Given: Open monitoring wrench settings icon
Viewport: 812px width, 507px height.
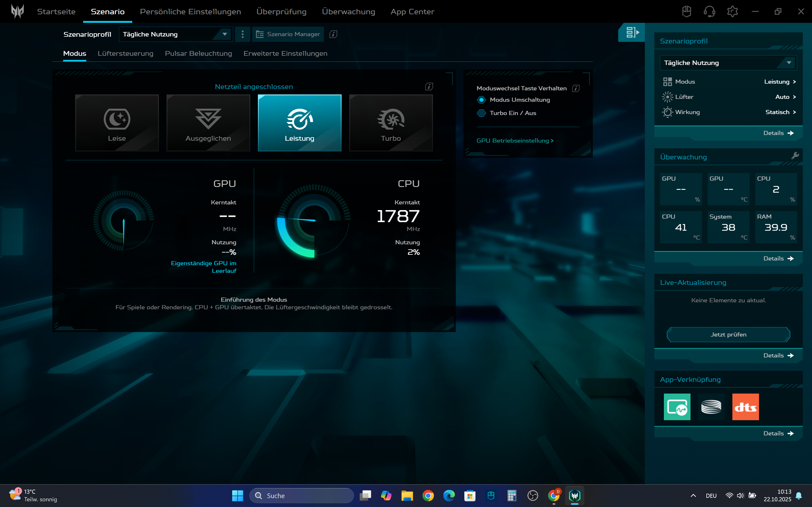Looking at the screenshot, I should pos(795,156).
